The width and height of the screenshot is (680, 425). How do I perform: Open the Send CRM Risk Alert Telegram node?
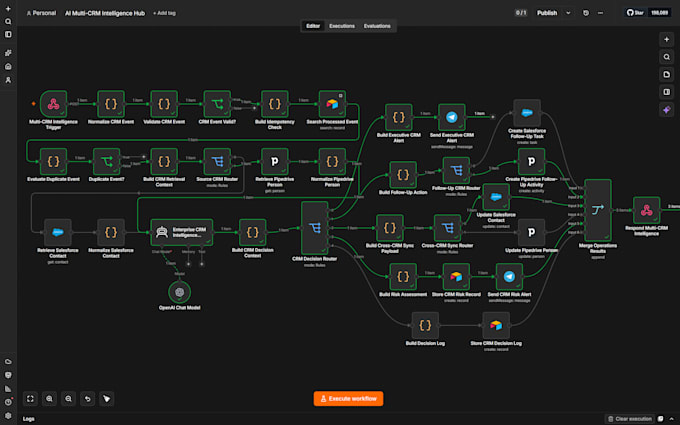509,277
